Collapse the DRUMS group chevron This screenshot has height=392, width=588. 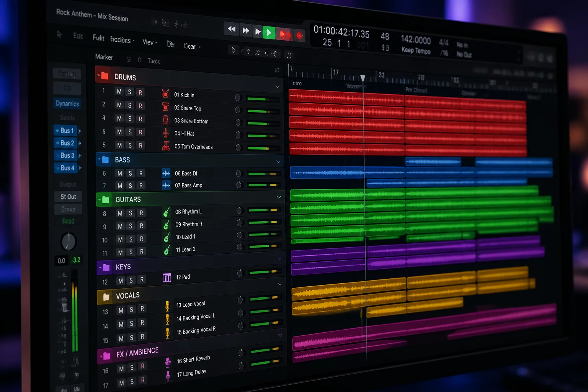coord(277,87)
